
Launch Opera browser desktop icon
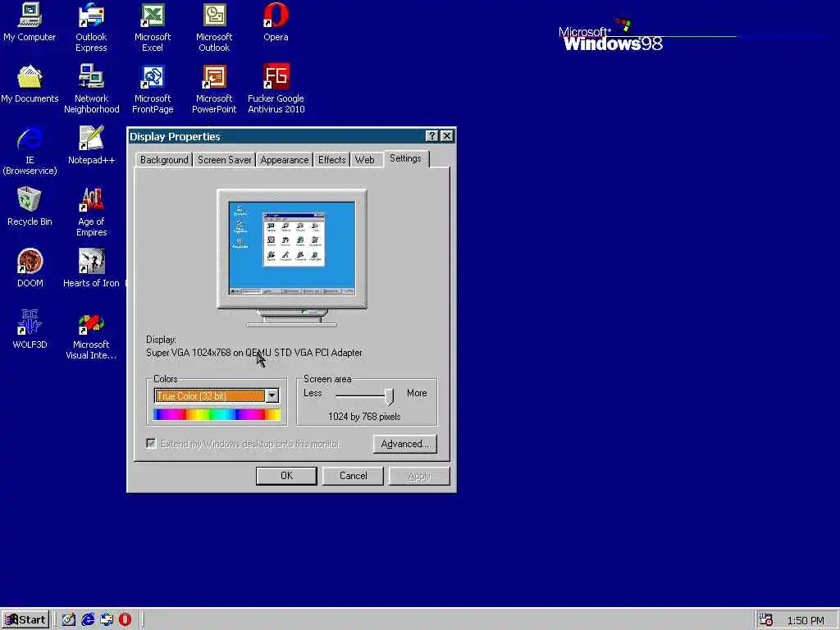pyautogui.click(x=276, y=22)
